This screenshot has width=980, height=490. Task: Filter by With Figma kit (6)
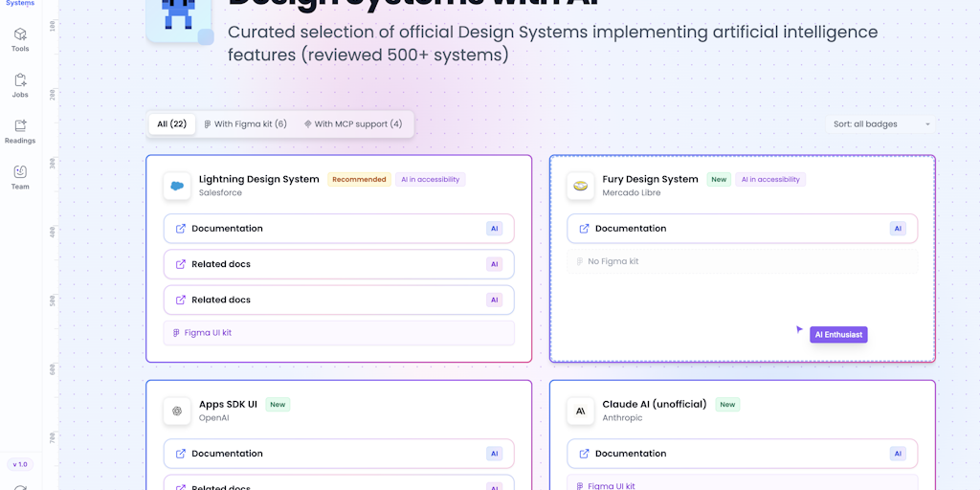pyautogui.click(x=245, y=124)
